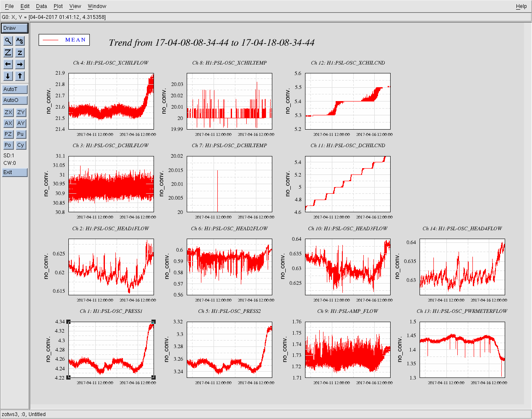Click the AutoT autotick button

click(x=15, y=89)
